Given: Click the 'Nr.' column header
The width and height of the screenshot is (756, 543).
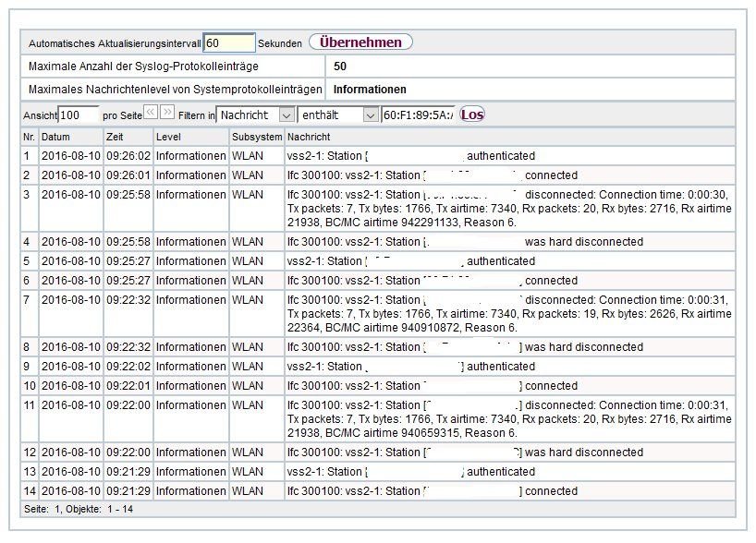Looking at the screenshot, I should (x=29, y=137).
